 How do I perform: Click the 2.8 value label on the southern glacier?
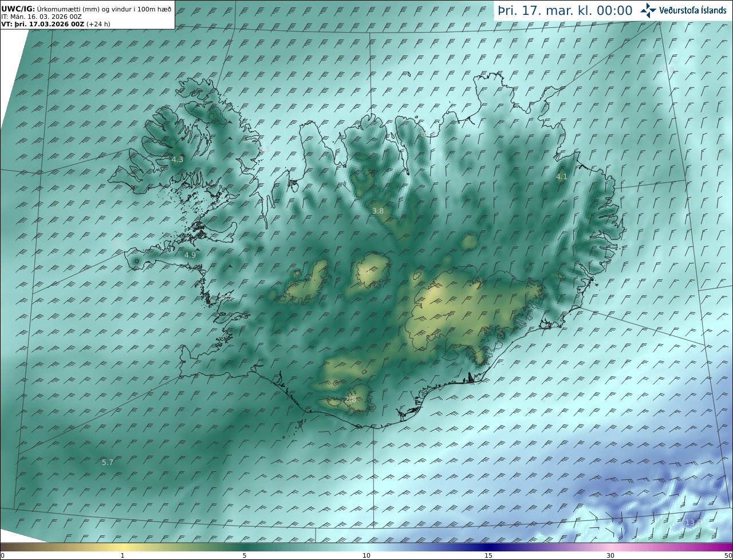point(350,399)
